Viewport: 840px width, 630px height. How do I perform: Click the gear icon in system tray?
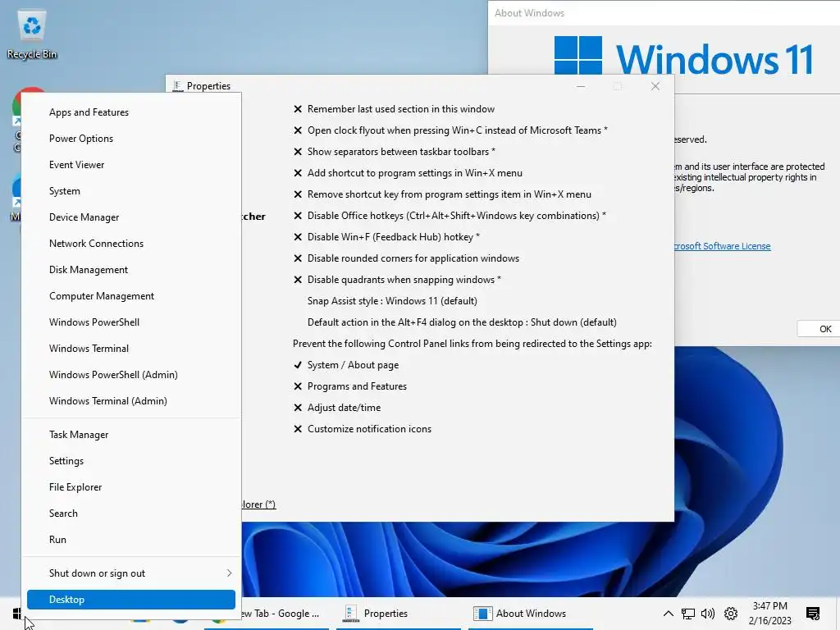coord(731,614)
